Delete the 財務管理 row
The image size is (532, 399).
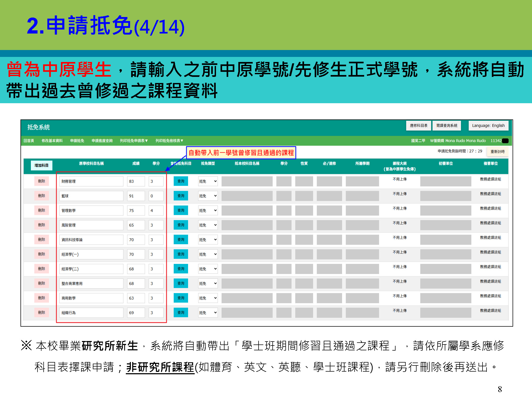[x=41, y=181]
